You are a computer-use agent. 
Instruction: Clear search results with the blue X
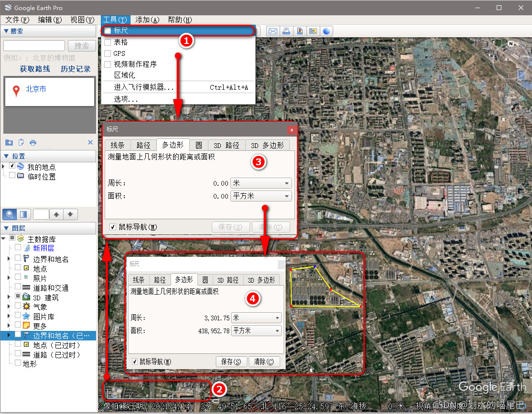click(x=90, y=142)
